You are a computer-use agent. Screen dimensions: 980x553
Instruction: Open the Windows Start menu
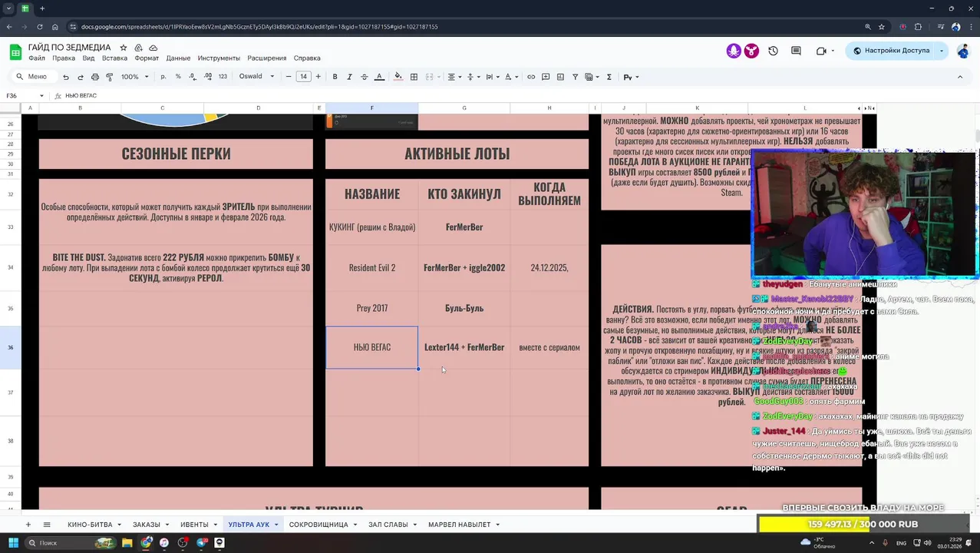[x=14, y=542]
